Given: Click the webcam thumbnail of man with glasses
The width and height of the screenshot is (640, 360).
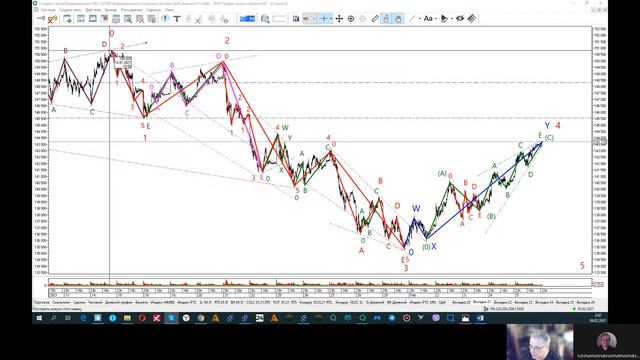Looking at the screenshot, I should point(540,342).
